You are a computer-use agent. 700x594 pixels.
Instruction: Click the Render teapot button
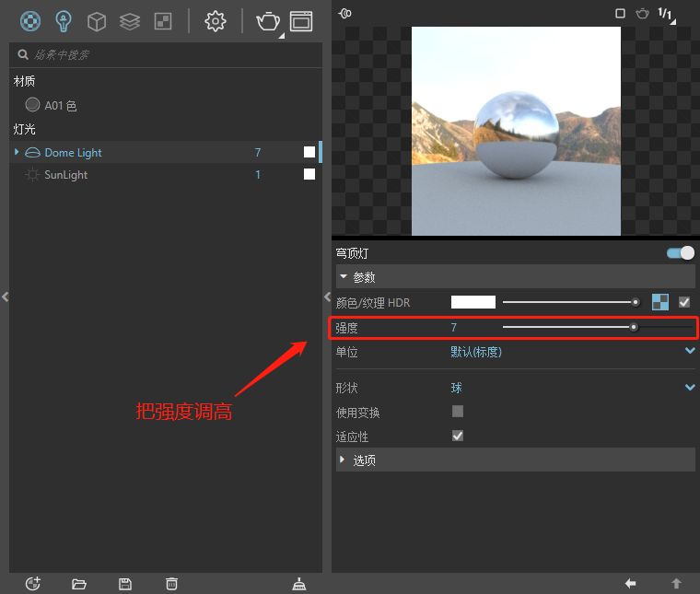coord(268,21)
